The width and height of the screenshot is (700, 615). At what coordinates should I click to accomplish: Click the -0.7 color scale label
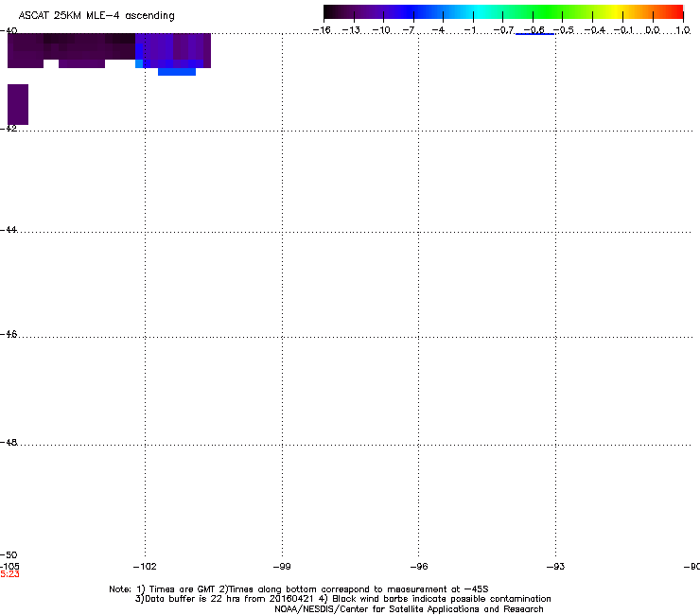tap(503, 30)
